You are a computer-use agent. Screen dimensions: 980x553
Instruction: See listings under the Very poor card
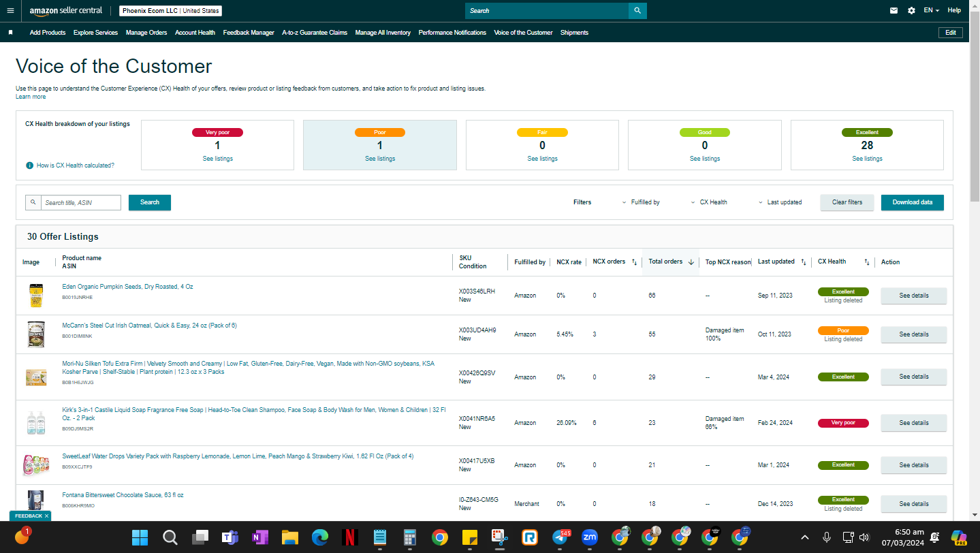(217, 159)
